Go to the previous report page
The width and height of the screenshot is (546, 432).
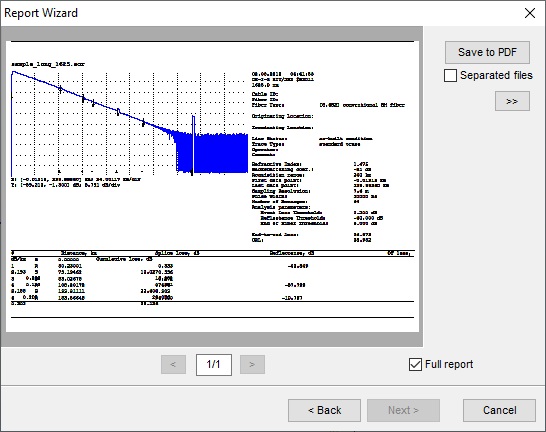point(173,364)
